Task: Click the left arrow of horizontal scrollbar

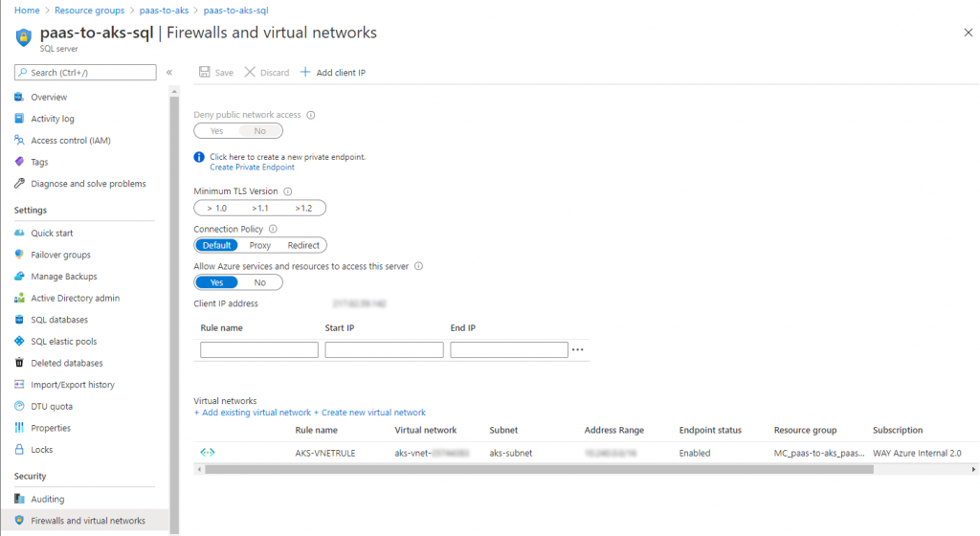Action: click(x=199, y=469)
